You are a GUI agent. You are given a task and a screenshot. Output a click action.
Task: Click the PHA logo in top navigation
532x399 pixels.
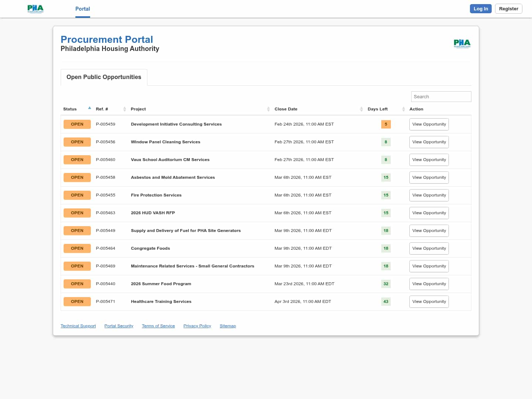(35, 9)
